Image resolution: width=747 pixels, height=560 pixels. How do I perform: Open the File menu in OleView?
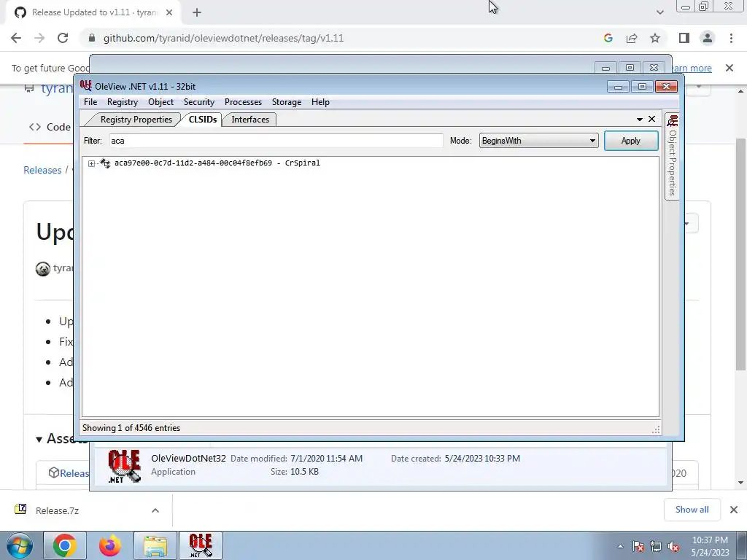point(90,102)
